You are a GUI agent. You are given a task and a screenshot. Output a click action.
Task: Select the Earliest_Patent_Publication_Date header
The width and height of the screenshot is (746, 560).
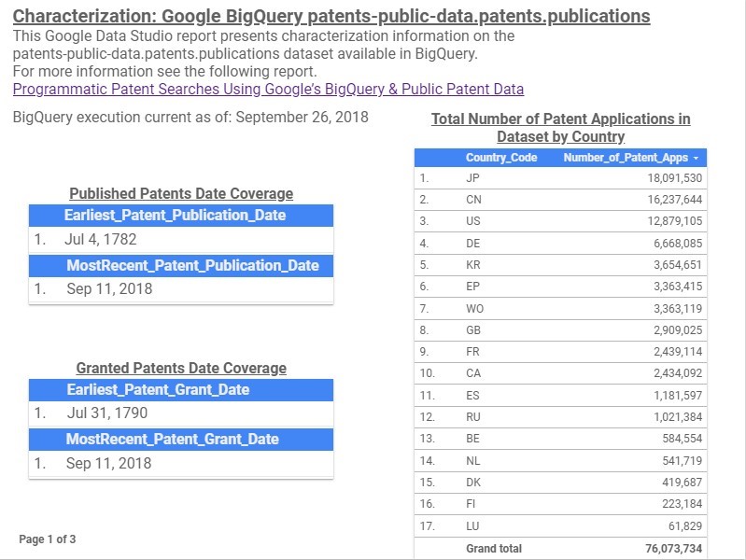(x=176, y=215)
